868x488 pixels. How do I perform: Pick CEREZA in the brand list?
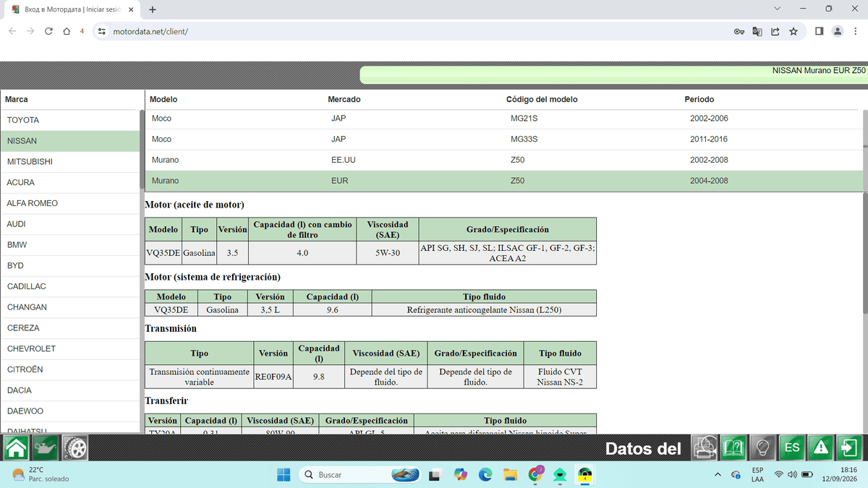tap(69, 328)
